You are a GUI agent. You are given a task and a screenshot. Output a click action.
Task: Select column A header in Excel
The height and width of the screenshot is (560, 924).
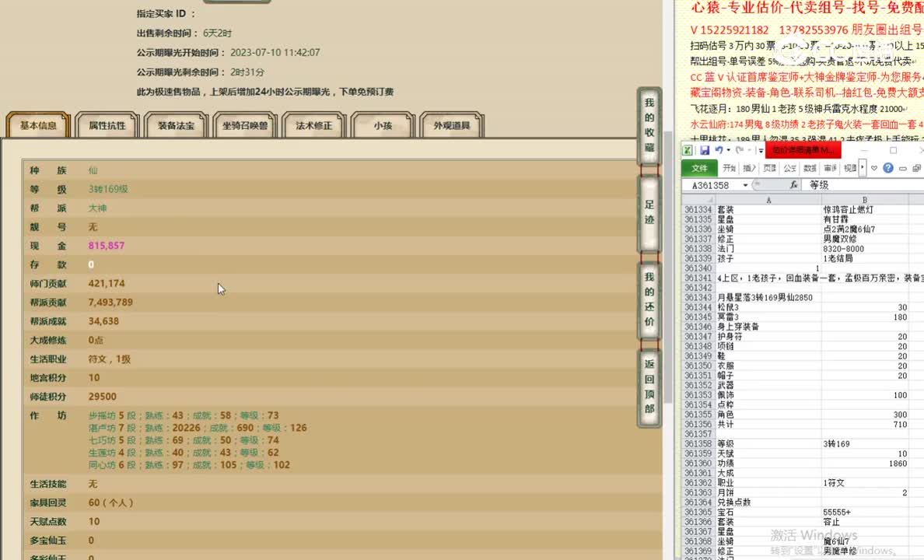pyautogui.click(x=768, y=200)
